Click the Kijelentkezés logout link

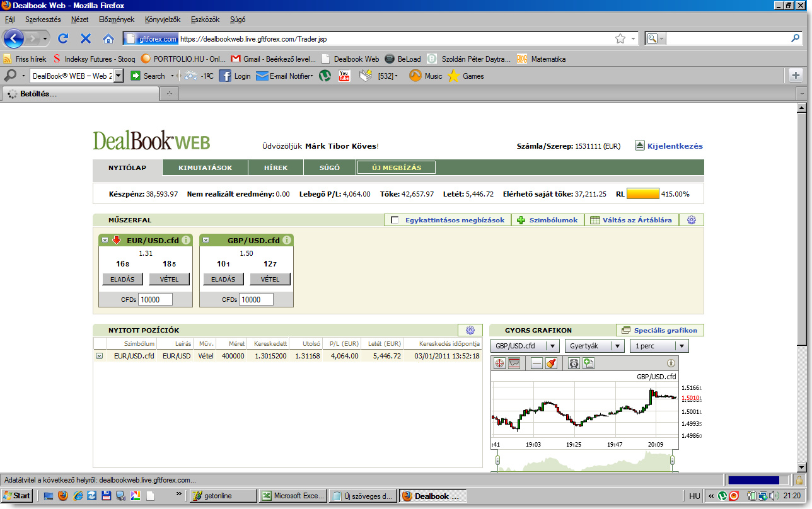675,146
